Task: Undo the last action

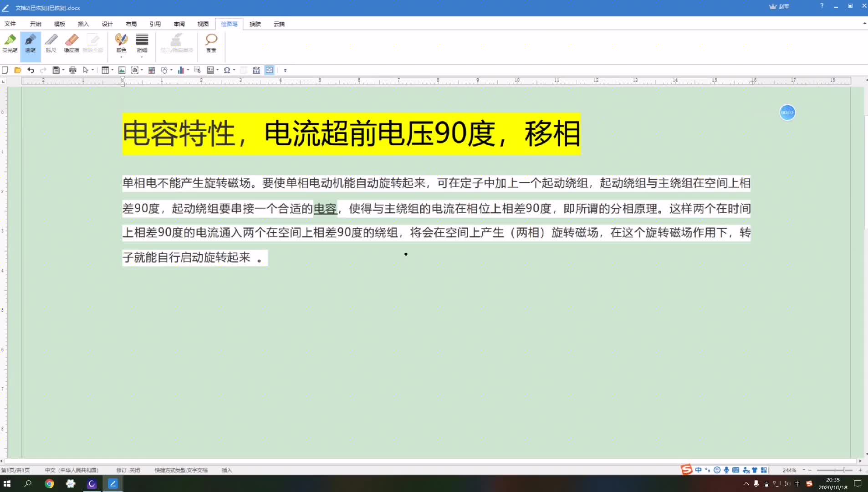Action: click(x=31, y=70)
